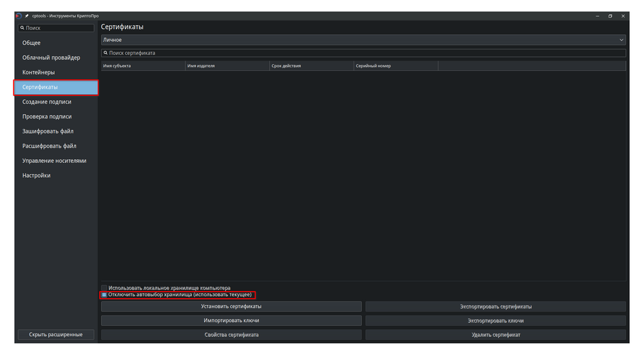644x360 pixels.
Task: Collapse advanced items with Скрыть расширенные
Action: pos(56,335)
